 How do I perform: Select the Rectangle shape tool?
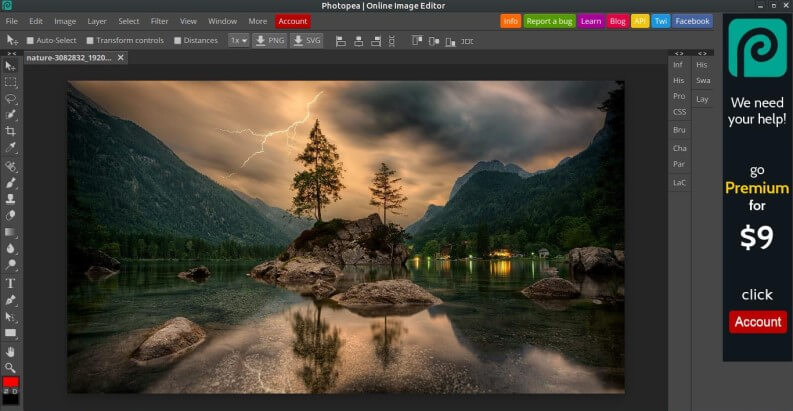10,333
